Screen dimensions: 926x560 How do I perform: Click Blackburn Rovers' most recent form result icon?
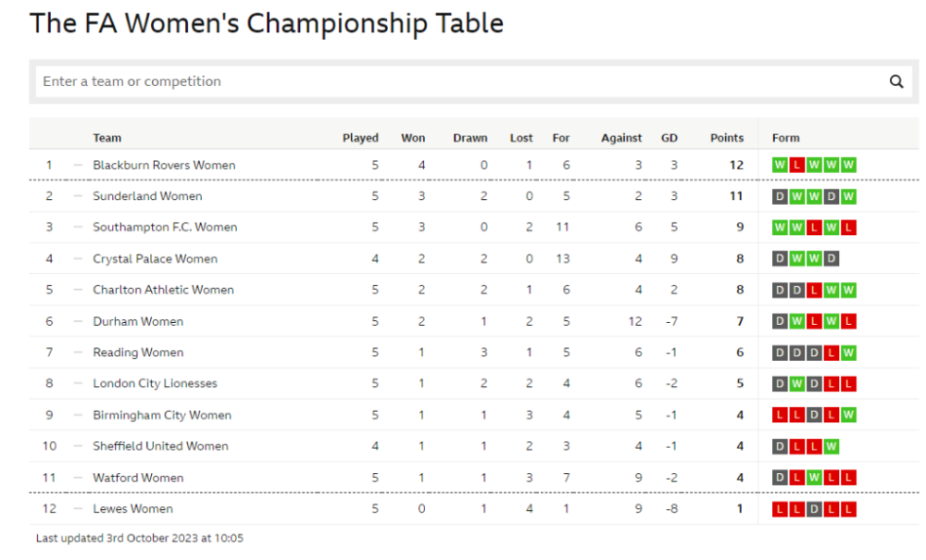pos(849,165)
